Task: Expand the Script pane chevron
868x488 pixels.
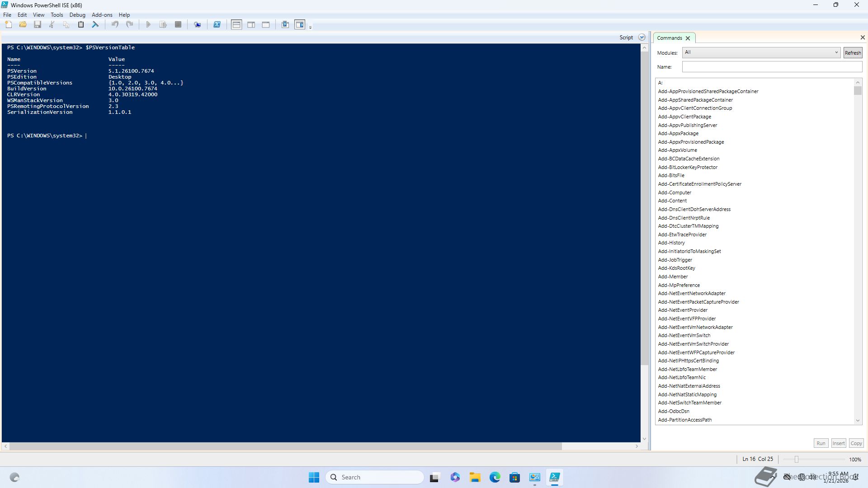Action: click(642, 38)
